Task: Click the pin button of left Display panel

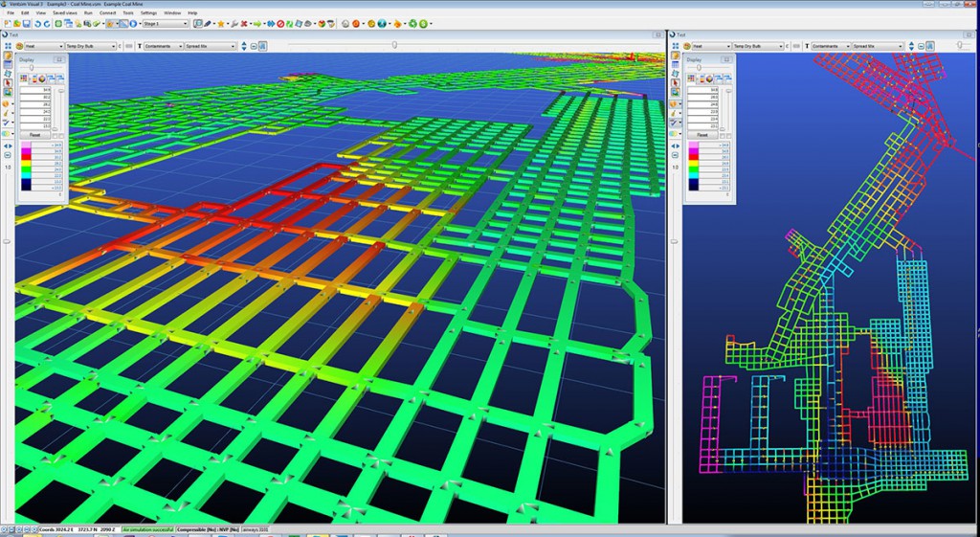Action: point(59,59)
